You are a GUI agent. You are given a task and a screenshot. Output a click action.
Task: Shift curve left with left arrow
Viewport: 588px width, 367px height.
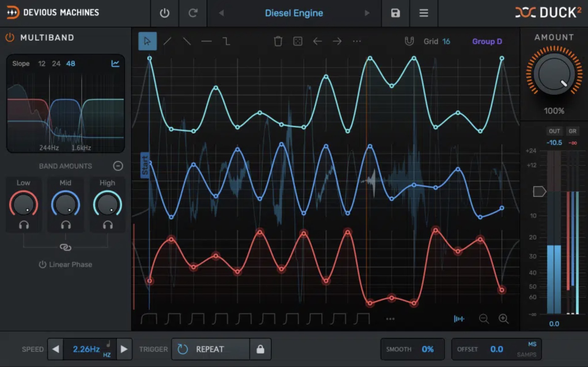(317, 41)
